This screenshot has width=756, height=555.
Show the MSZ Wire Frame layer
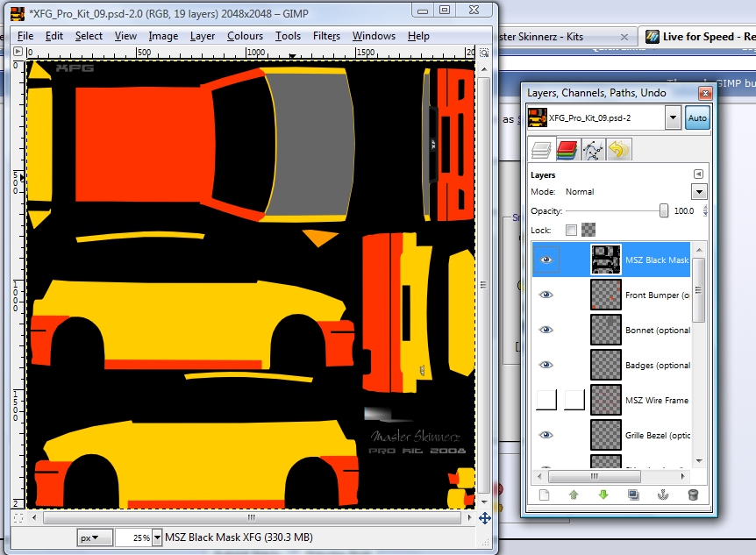coord(546,400)
